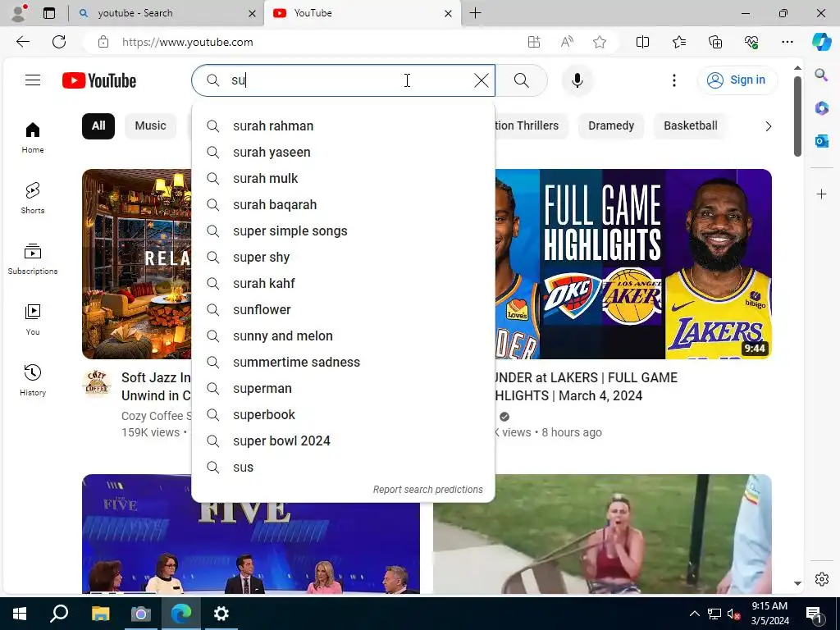This screenshot has width=840, height=630.
Task: Open The Five news video thumbnail
Action: pyautogui.click(x=251, y=548)
